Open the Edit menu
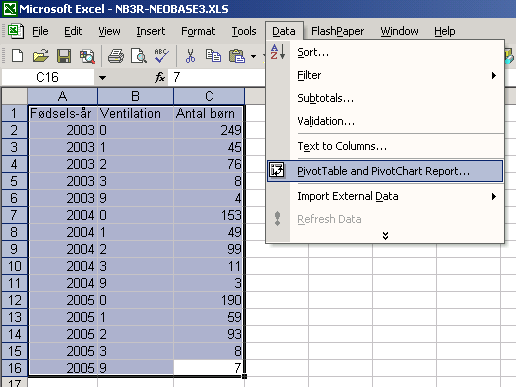 pyautogui.click(x=73, y=31)
